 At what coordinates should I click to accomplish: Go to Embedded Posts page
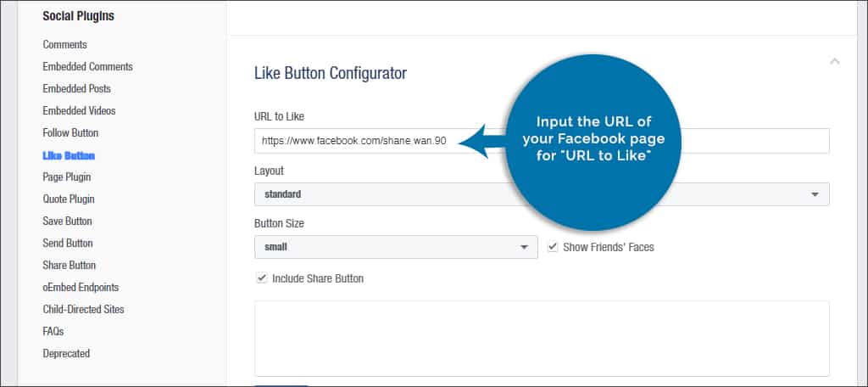[76, 89]
